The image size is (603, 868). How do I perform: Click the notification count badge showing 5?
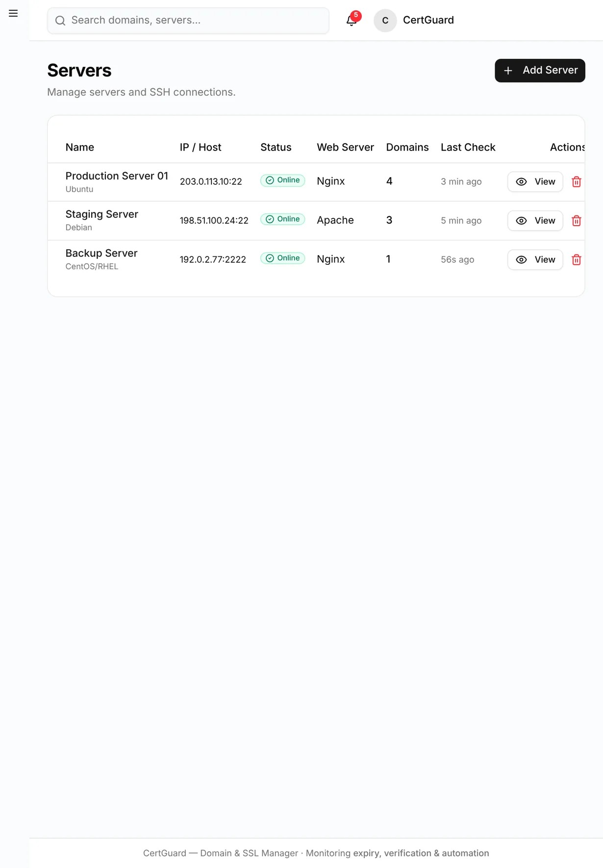point(356,16)
